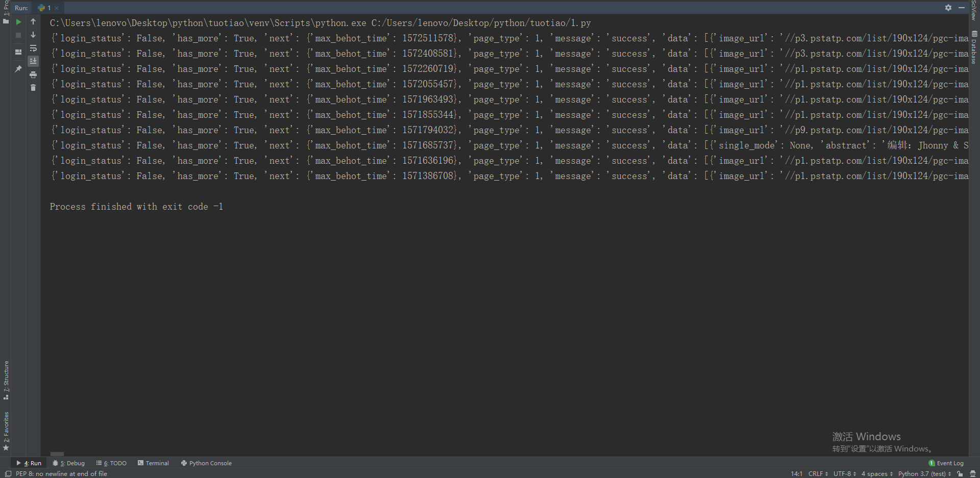Click output row with max_behot_time 1572511578

click(x=509, y=38)
